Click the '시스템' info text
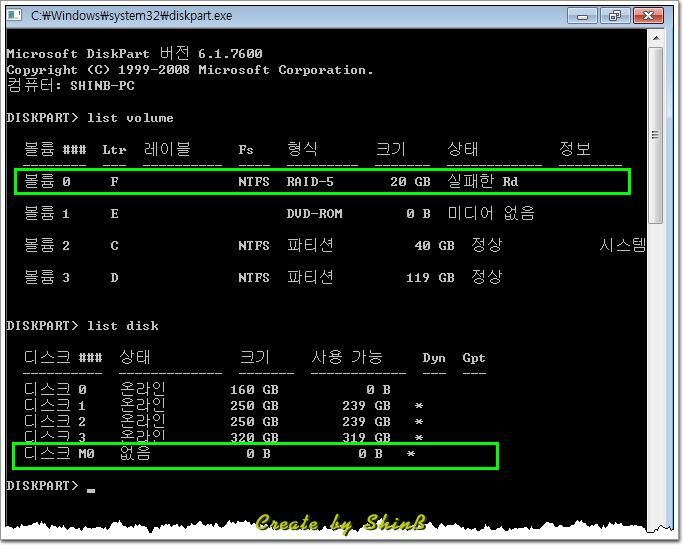 [623, 245]
